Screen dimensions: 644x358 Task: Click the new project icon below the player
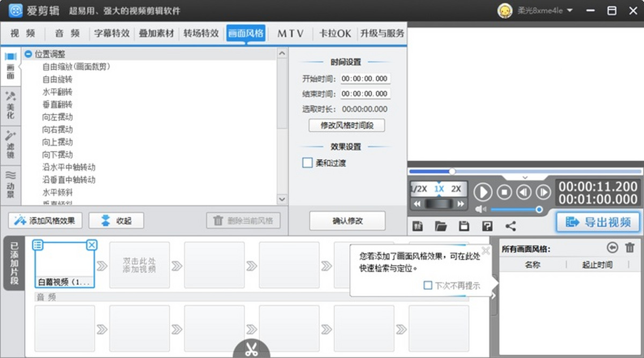[x=418, y=226]
